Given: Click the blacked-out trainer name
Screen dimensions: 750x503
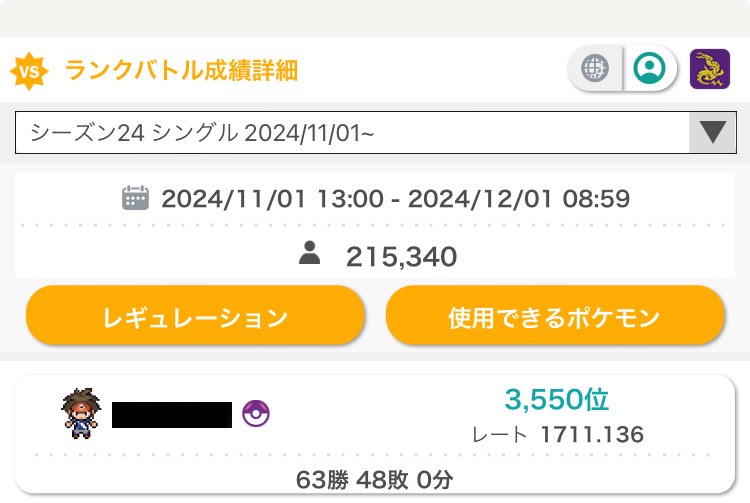Looking at the screenshot, I should click(172, 414).
